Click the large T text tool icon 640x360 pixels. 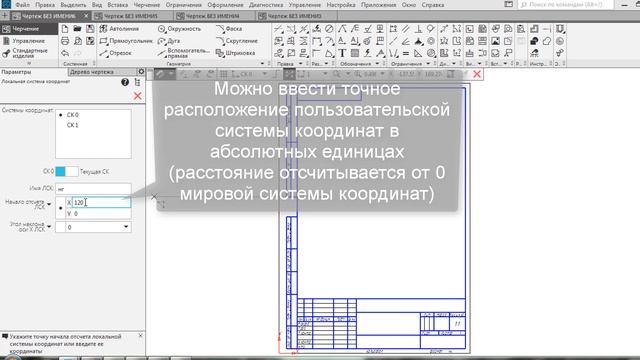click(342, 53)
